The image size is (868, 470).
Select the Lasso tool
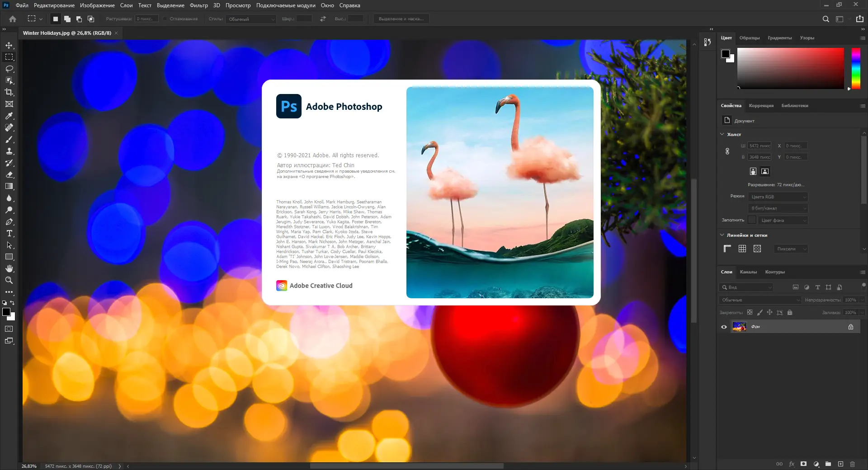pos(9,69)
